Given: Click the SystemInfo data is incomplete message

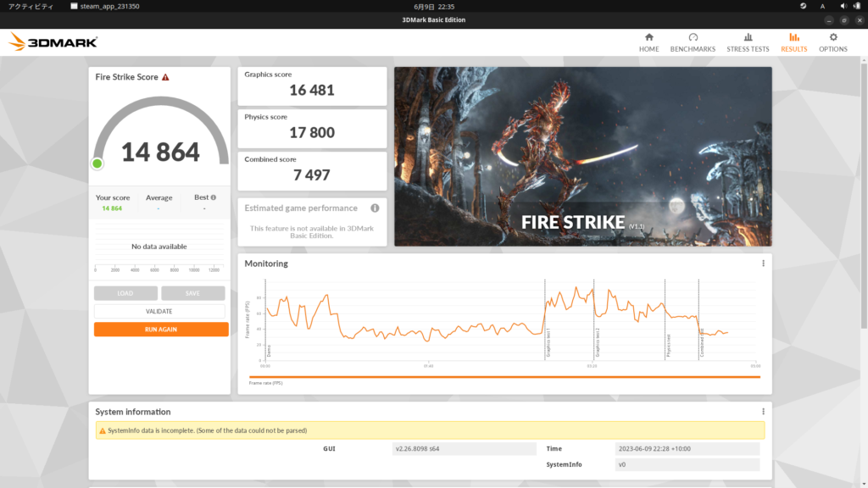Looking at the screenshot, I should [x=208, y=430].
